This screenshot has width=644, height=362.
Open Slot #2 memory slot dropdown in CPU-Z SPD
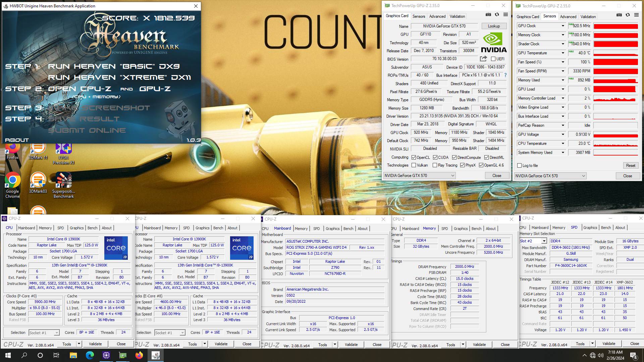point(544,241)
